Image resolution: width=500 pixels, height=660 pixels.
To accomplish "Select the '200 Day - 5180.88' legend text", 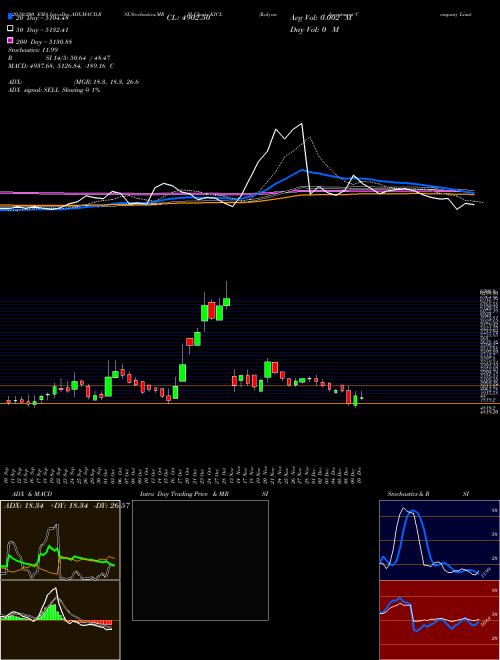I will (x=44, y=41).
